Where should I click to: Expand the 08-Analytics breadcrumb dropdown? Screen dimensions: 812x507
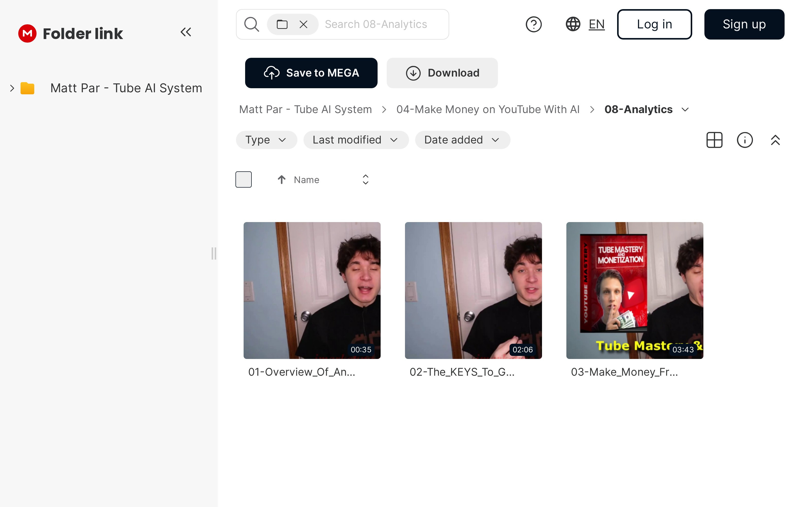pyautogui.click(x=685, y=110)
